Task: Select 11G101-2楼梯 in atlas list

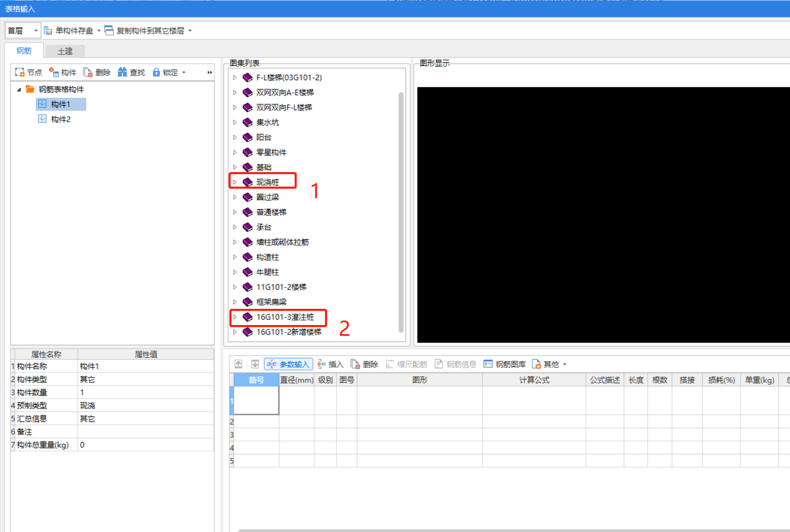Action: click(x=281, y=287)
